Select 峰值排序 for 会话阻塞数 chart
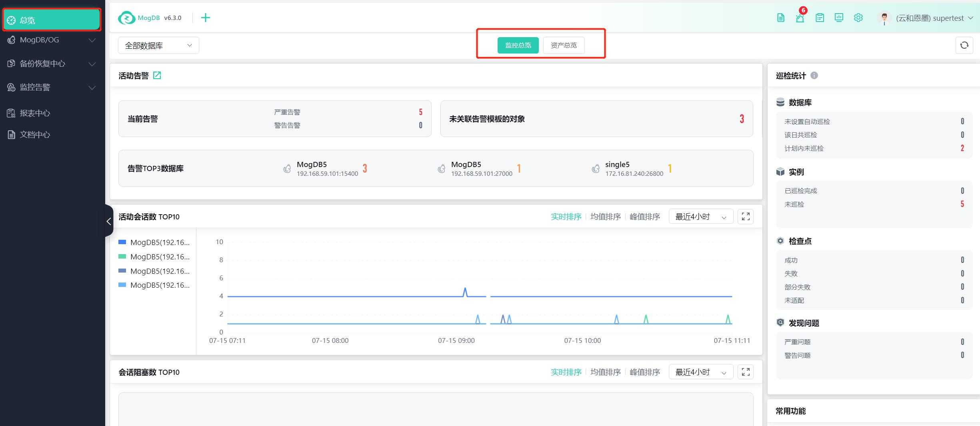Viewport: 980px width, 426px height. (x=645, y=372)
